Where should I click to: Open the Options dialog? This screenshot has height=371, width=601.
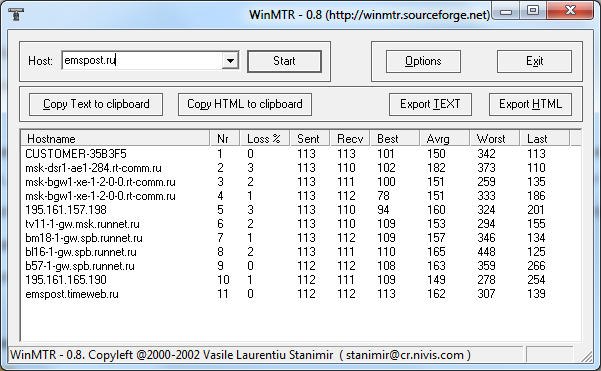tap(423, 61)
